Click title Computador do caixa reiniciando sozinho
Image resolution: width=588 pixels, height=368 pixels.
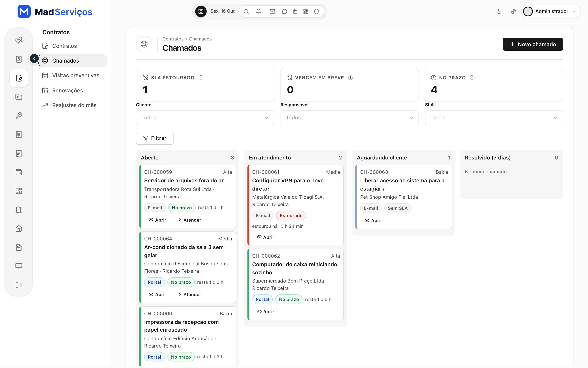[294, 268]
